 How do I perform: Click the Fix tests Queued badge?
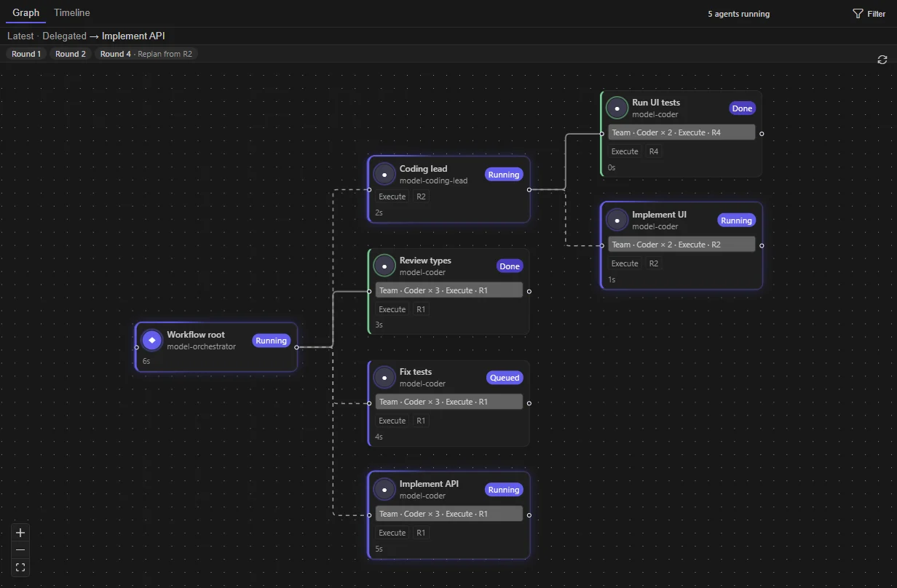[x=505, y=378]
